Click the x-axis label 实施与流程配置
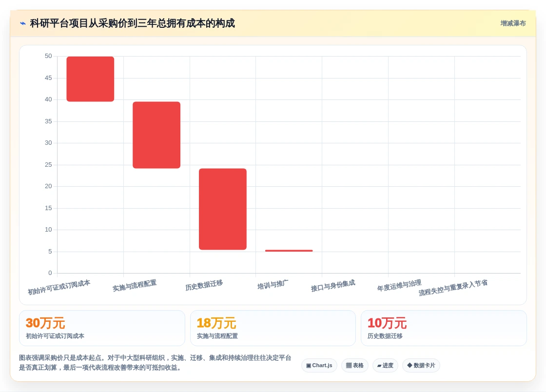This screenshot has height=392, width=546. [x=135, y=286]
